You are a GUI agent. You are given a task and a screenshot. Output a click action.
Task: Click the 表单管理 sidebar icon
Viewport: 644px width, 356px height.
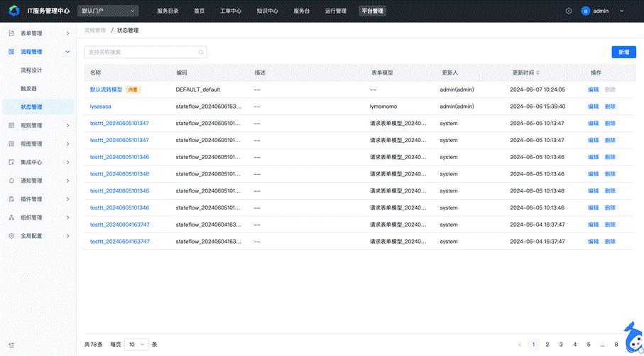coord(11,33)
